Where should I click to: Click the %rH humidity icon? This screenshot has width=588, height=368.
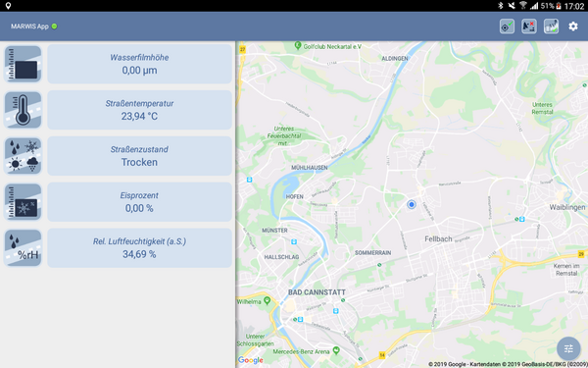coord(23,248)
